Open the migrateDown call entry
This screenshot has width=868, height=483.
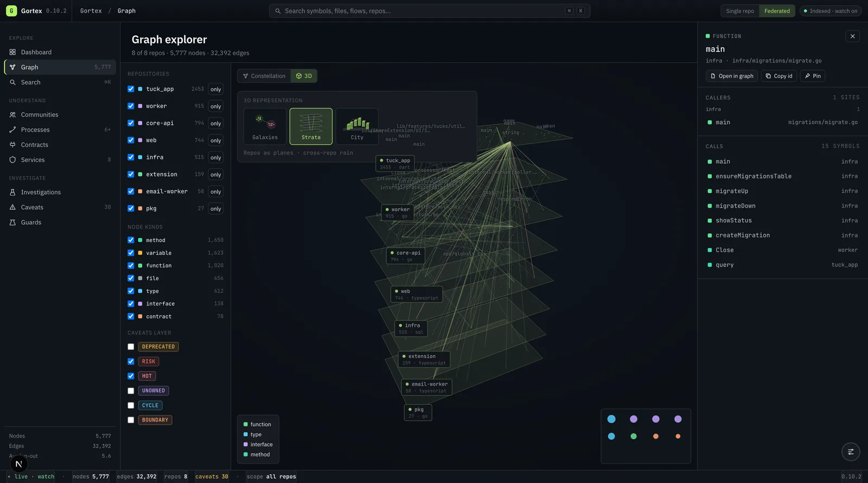click(782, 206)
